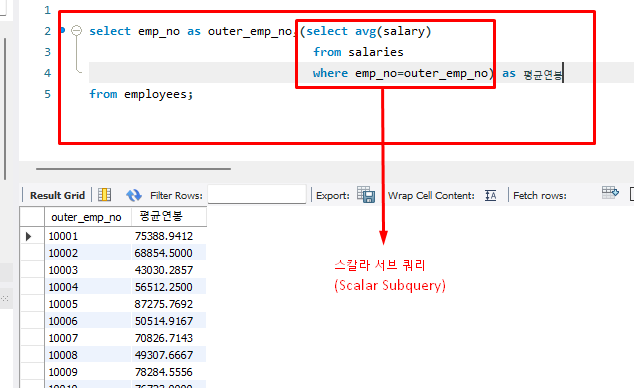Click the Fetch rows label
Image resolution: width=634 pixels, height=388 pixels.
[x=540, y=196]
